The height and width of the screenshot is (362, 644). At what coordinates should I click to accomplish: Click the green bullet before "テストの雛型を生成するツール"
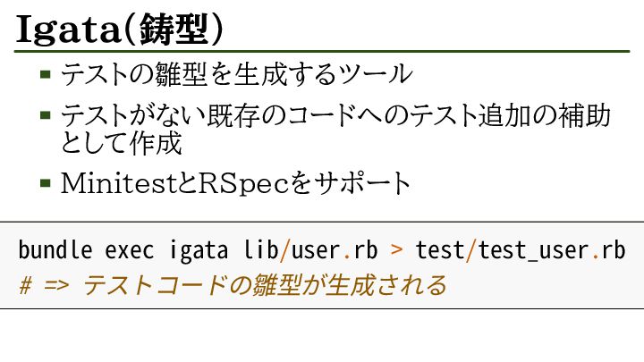tap(46, 74)
